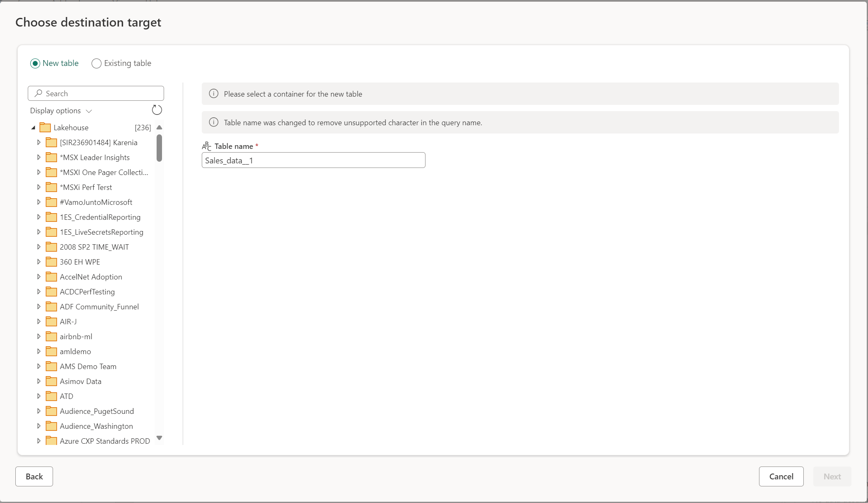Click the Back button

point(34,476)
